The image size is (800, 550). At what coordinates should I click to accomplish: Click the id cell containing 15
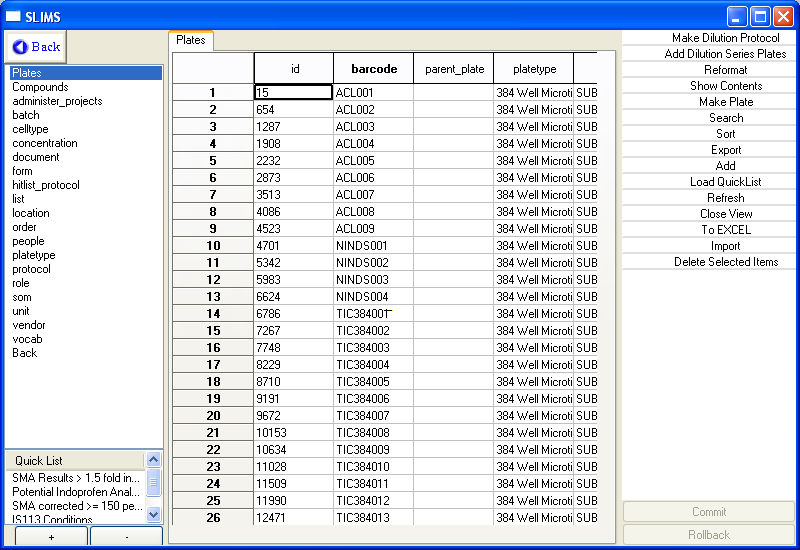(293, 93)
